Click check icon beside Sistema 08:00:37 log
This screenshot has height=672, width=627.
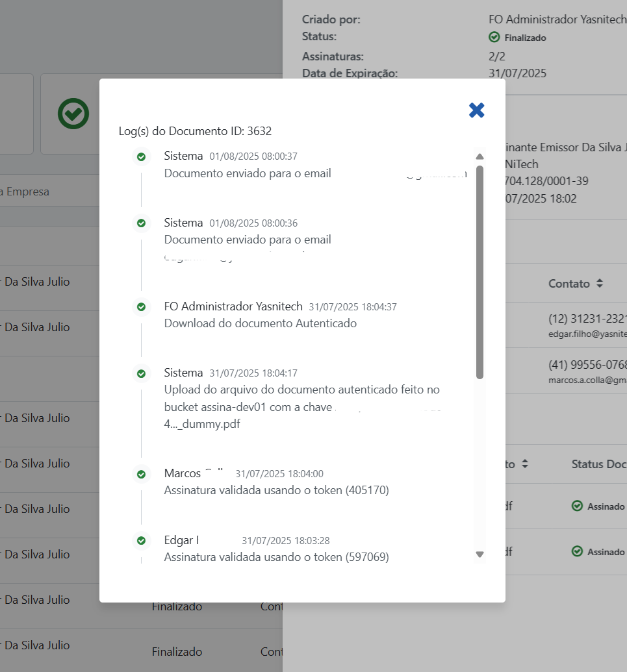[x=141, y=156]
